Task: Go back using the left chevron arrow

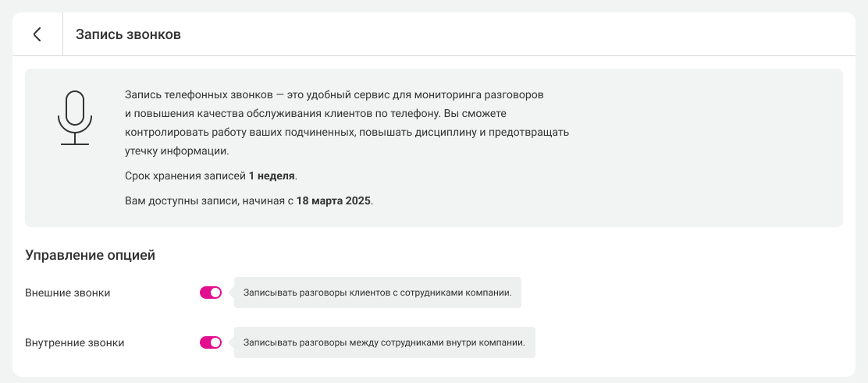Action: (x=37, y=34)
